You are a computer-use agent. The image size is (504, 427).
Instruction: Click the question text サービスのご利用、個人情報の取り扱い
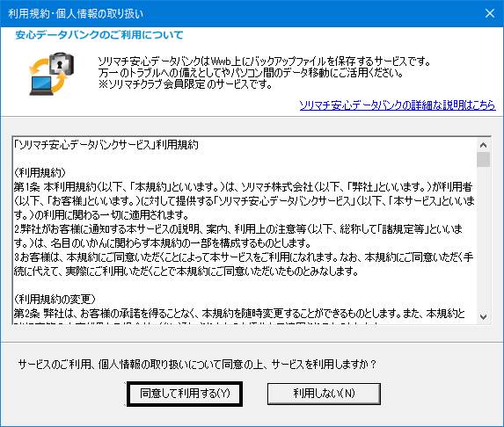click(197, 365)
